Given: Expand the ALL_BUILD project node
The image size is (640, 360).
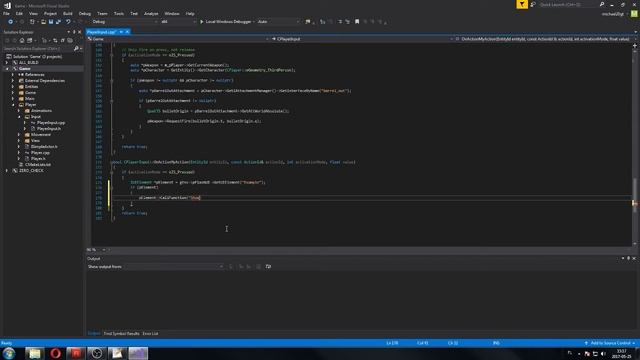Looking at the screenshot, I should [7, 62].
